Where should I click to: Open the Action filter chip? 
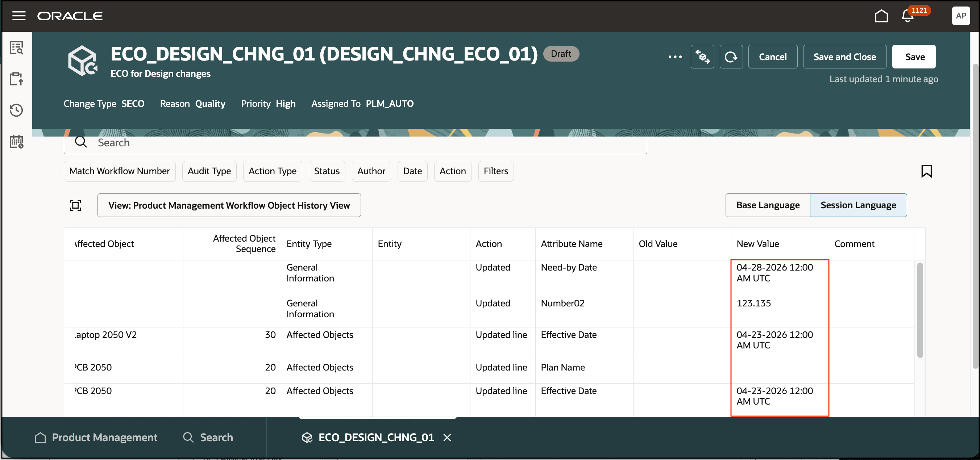453,171
